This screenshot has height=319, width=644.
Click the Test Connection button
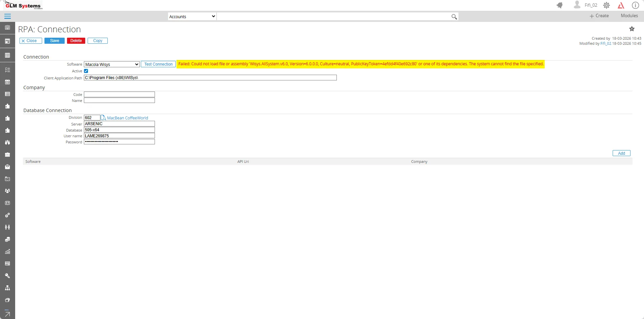(x=158, y=64)
